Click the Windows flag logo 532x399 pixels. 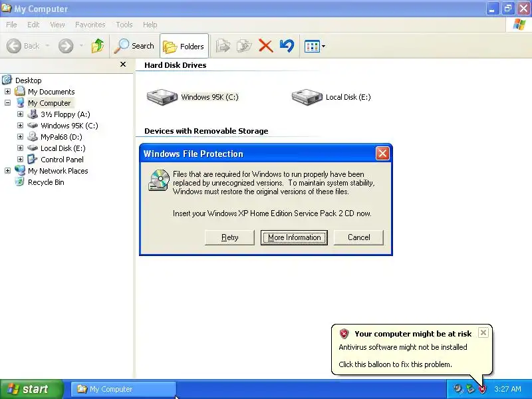(x=519, y=25)
